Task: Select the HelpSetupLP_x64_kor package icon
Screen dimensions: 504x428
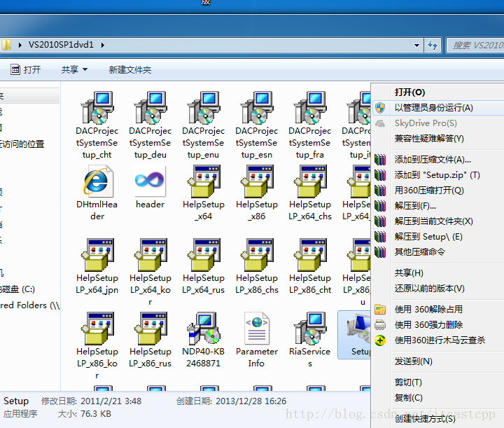Action: (150, 255)
